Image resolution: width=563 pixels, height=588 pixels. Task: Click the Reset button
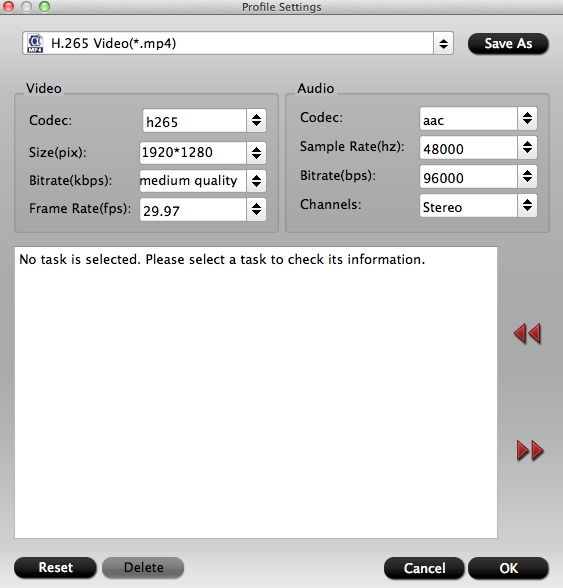pos(56,567)
